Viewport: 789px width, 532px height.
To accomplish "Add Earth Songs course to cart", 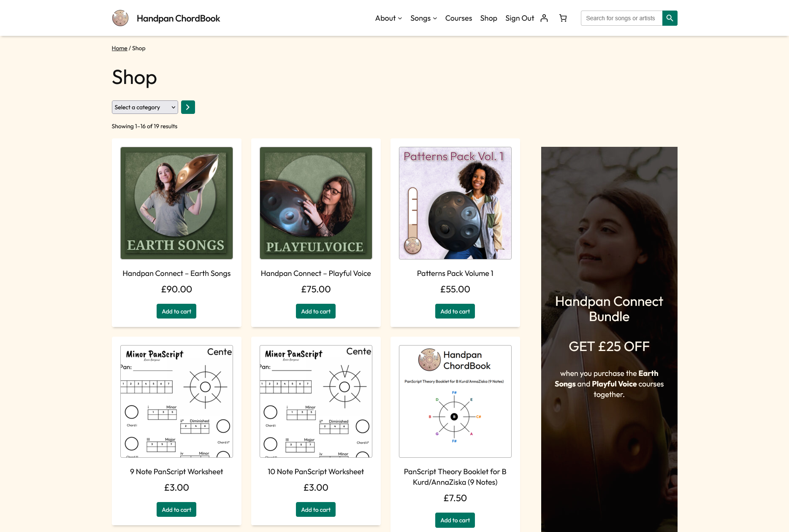I will pos(176,311).
